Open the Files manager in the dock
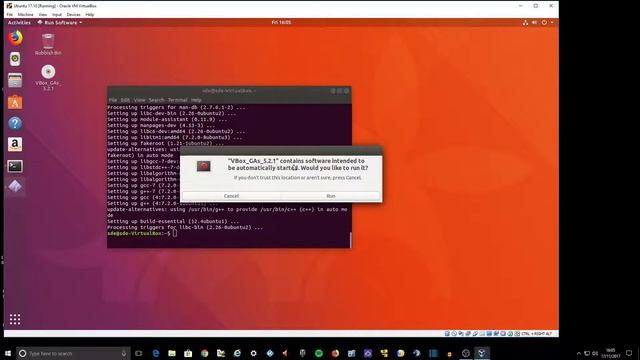The width and height of the screenshot is (640, 360). coord(15,80)
